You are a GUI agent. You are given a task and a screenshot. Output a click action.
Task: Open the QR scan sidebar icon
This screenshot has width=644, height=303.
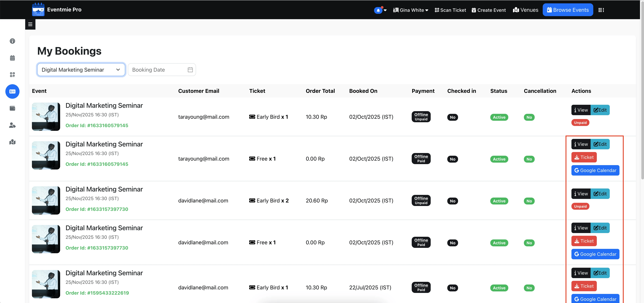(x=12, y=74)
